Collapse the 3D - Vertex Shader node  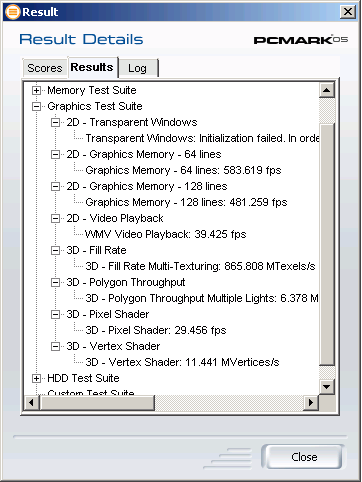(55, 346)
